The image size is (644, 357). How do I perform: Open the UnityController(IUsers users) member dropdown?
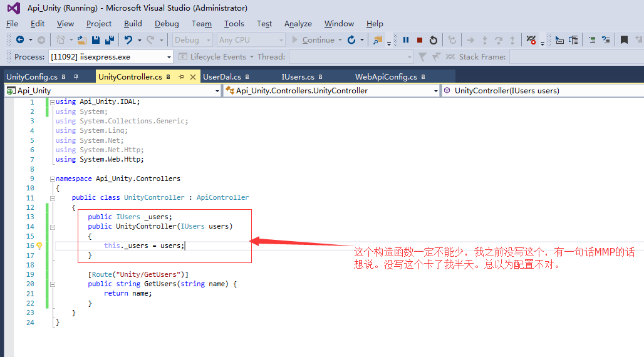pyautogui.click(x=543, y=91)
